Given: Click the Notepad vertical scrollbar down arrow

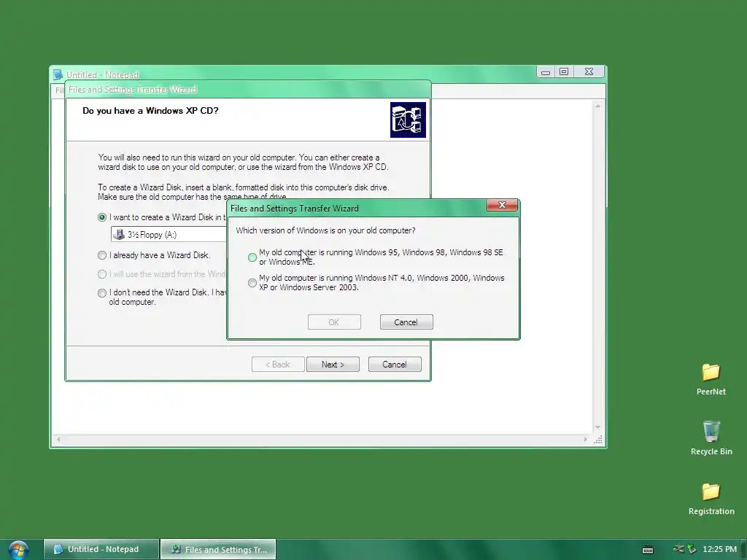Looking at the screenshot, I should 597,427.
